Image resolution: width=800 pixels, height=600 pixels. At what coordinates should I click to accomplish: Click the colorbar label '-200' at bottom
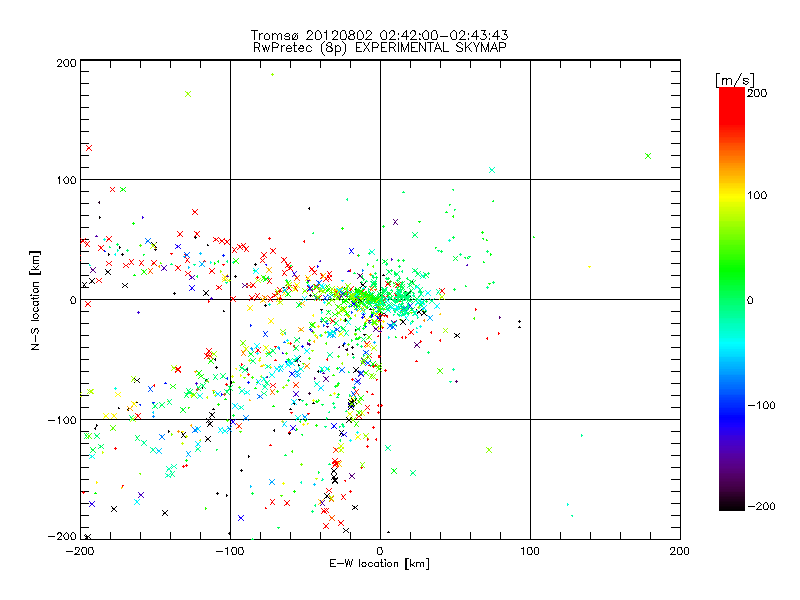[x=761, y=506]
